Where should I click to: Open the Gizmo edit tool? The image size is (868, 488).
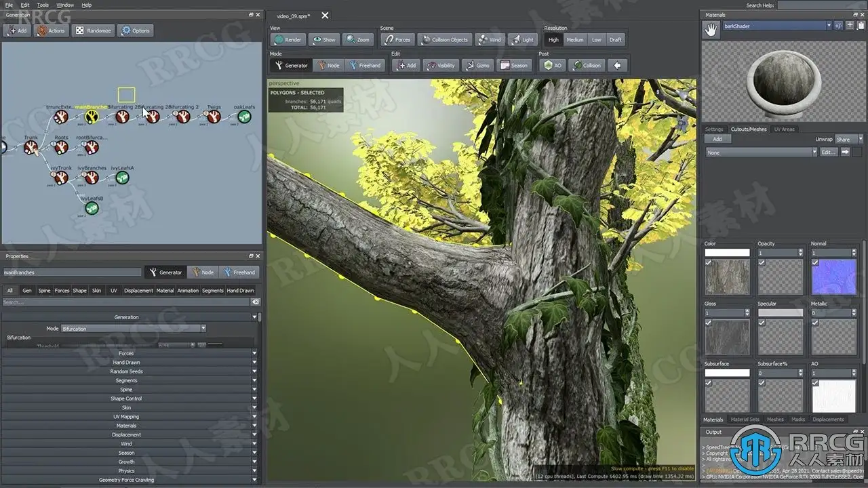(x=477, y=65)
